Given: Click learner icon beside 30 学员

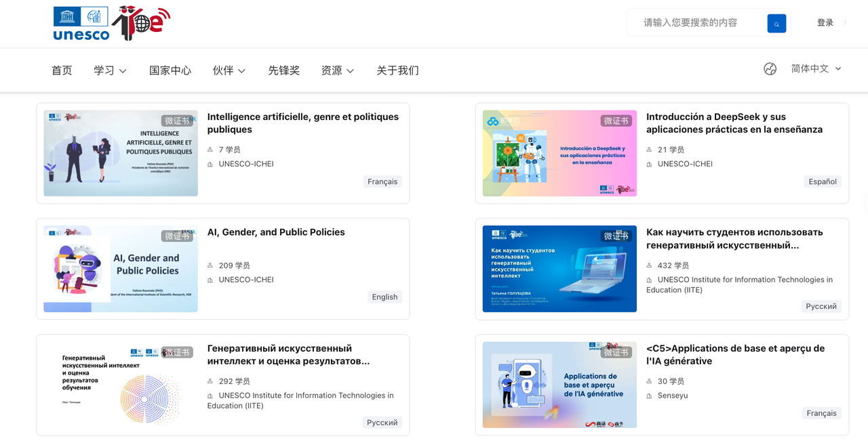Looking at the screenshot, I should [x=649, y=381].
